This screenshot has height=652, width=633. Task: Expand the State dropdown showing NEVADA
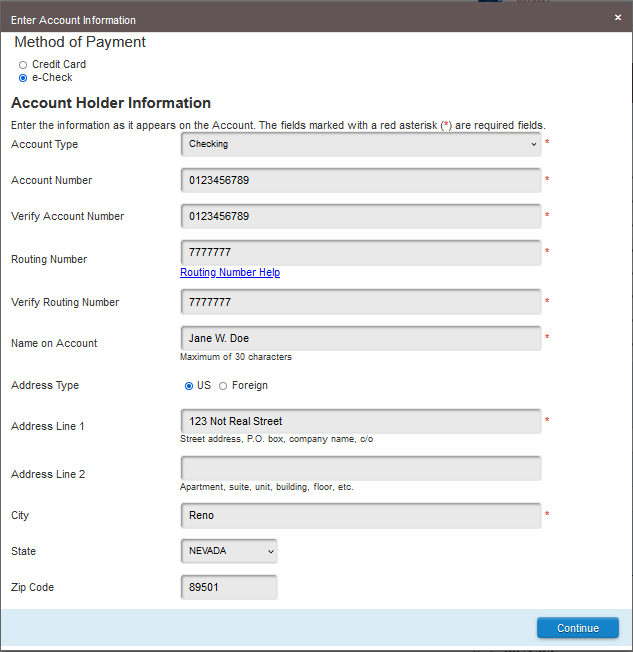coord(229,551)
